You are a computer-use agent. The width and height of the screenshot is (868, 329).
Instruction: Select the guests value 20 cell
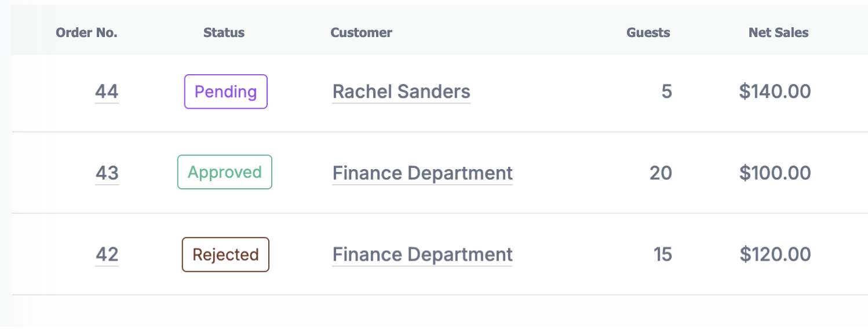click(x=661, y=173)
